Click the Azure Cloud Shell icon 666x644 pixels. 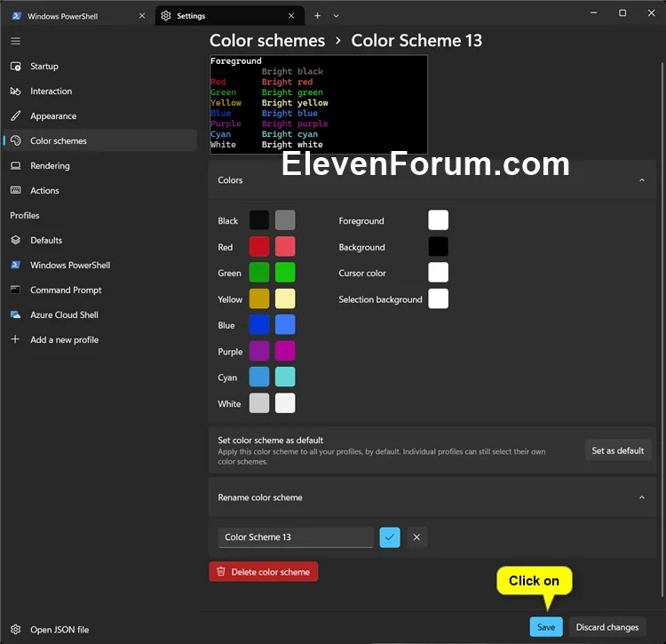coord(16,314)
